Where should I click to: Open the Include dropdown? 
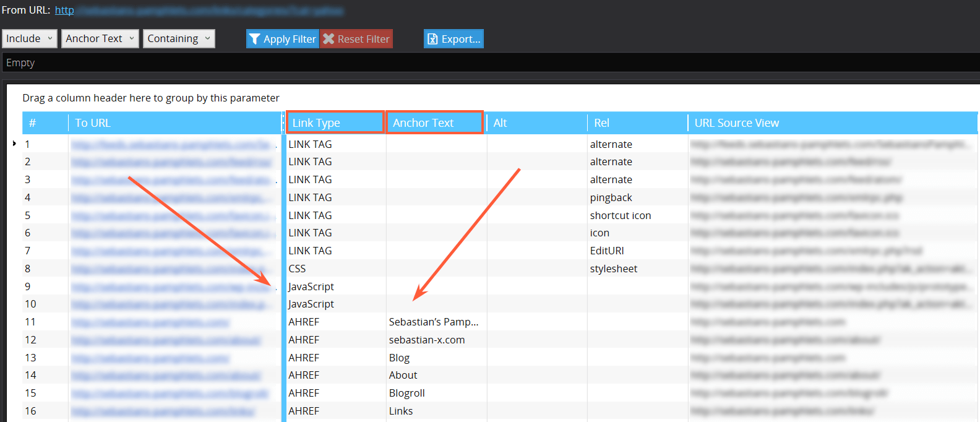pyautogui.click(x=29, y=38)
